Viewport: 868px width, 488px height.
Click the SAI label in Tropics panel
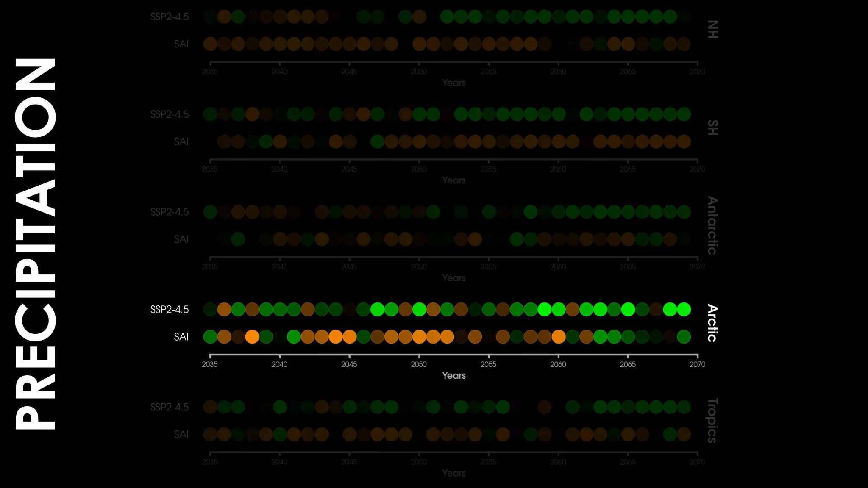tap(181, 435)
